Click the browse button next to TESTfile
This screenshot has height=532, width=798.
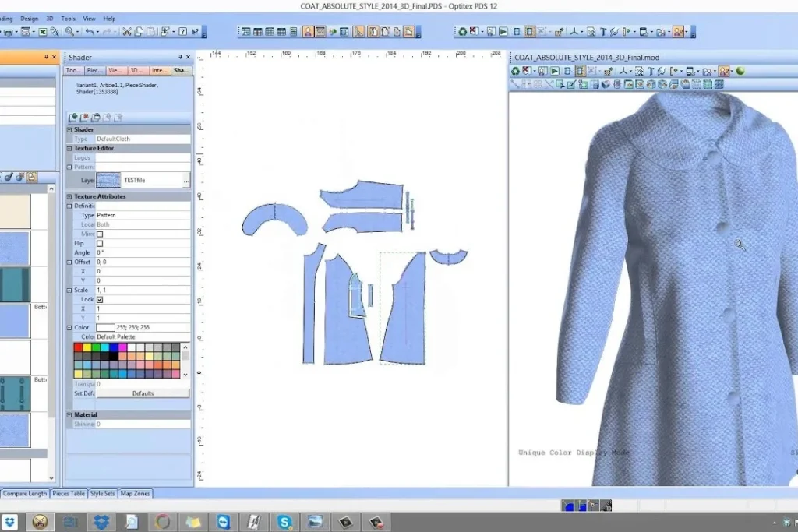point(185,180)
